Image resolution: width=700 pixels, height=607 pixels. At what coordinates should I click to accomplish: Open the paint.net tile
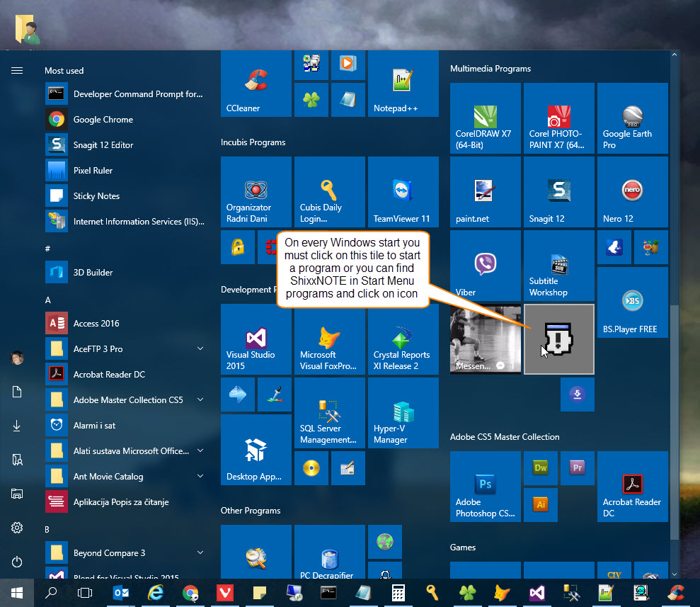pyautogui.click(x=486, y=192)
